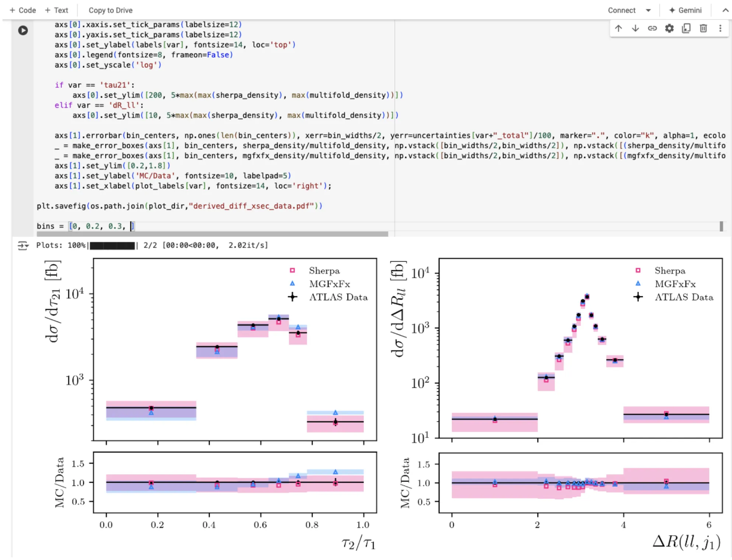The height and width of the screenshot is (560, 732).
Task: Click Copy to Drive
Action: pos(111,10)
